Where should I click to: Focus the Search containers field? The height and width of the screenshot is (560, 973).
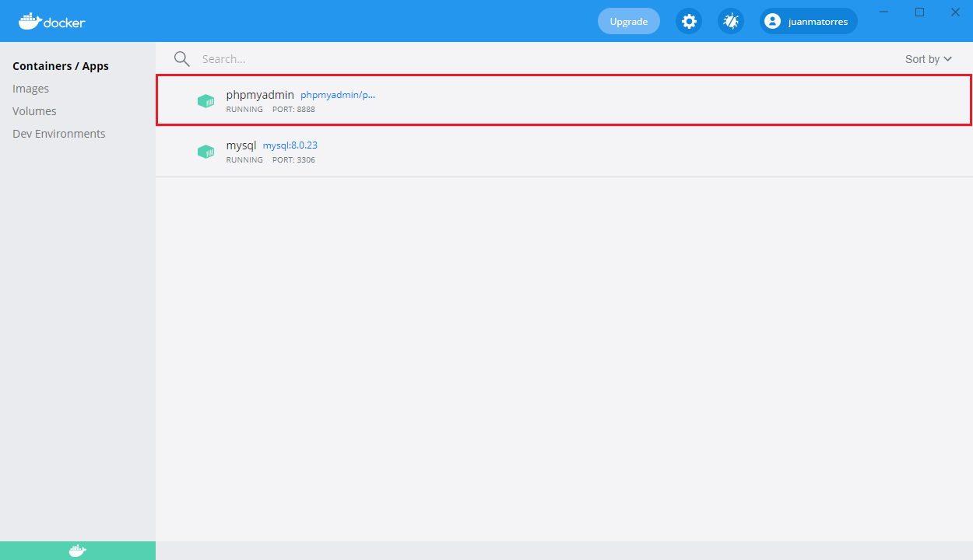tap(467, 59)
